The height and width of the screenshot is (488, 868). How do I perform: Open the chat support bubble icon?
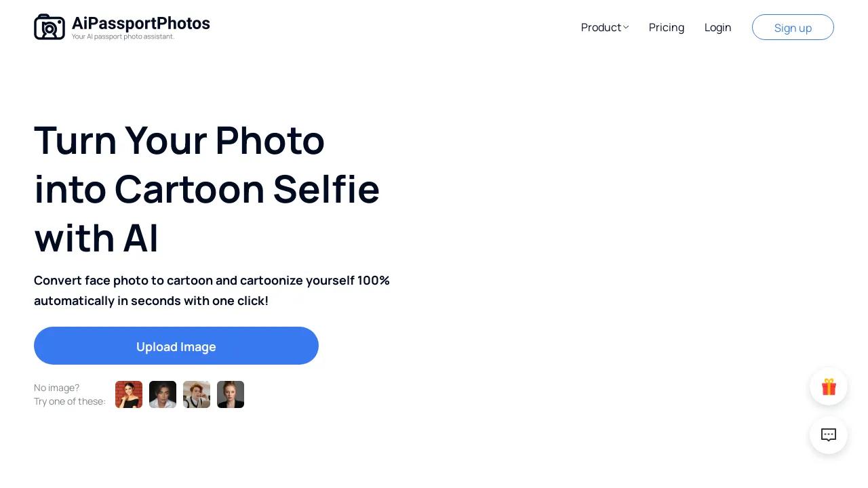(x=829, y=435)
